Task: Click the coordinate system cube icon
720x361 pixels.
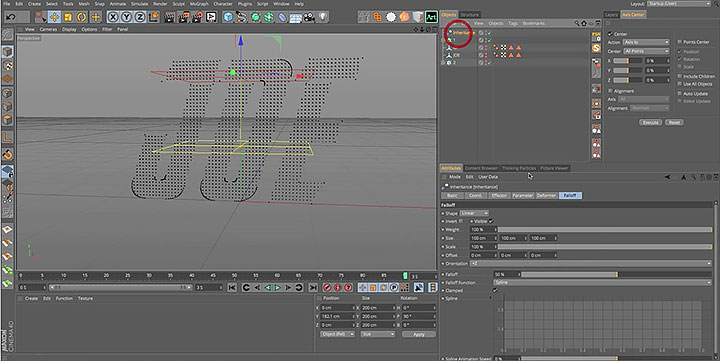Action: click(154, 17)
